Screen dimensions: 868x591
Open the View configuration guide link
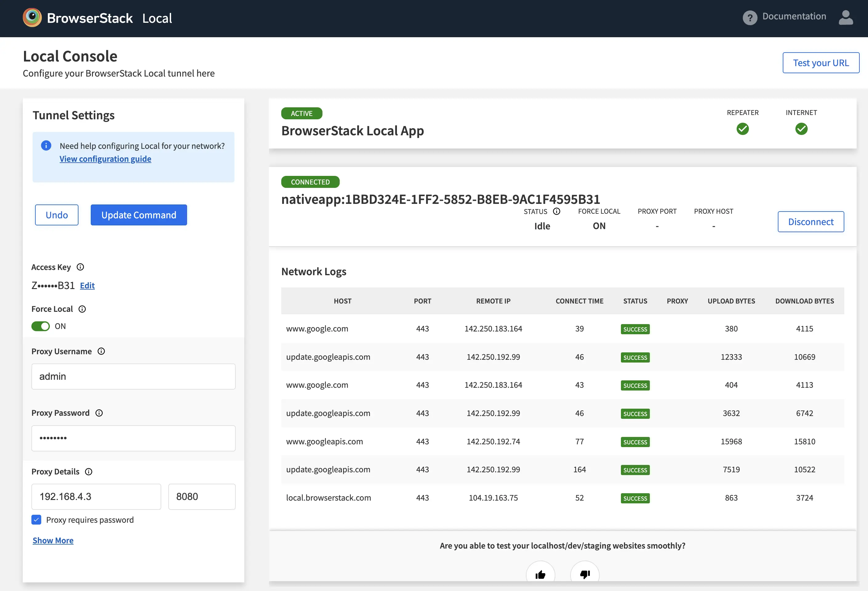[105, 159]
